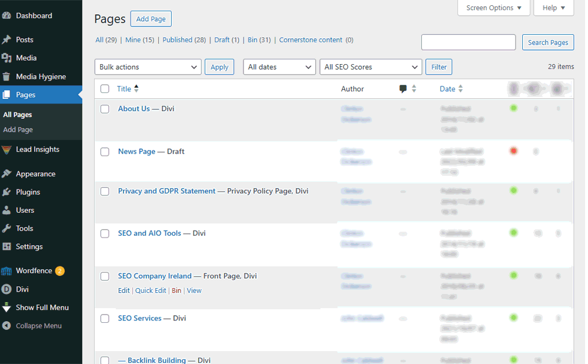The width and height of the screenshot is (588, 364).
Task: Open the All SEO Scores filter dropdown
Action: pos(370,66)
